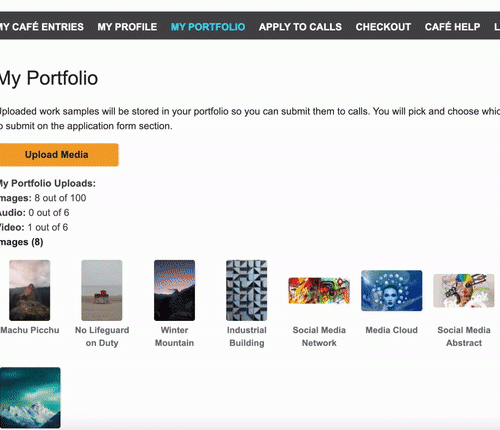
Task: Click the Media Cloud title link
Action: click(x=392, y=330)
